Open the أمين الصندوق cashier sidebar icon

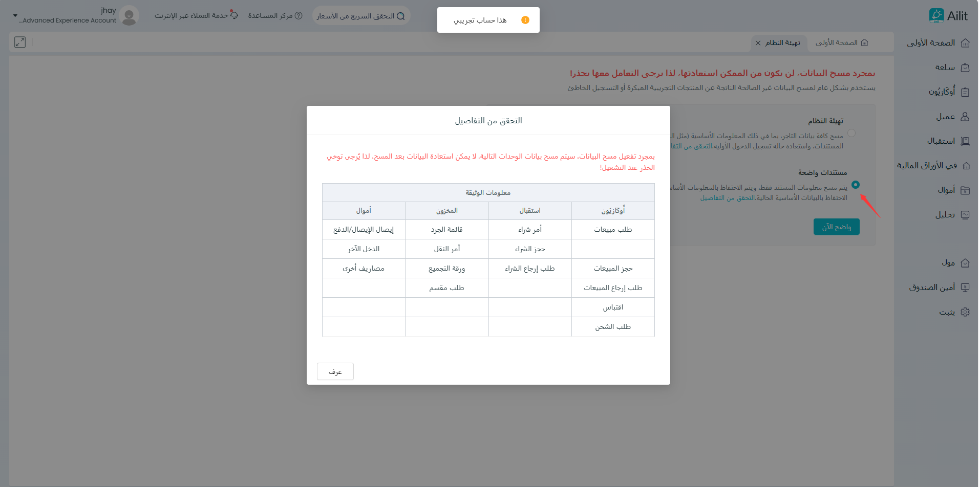coord(965,287)
